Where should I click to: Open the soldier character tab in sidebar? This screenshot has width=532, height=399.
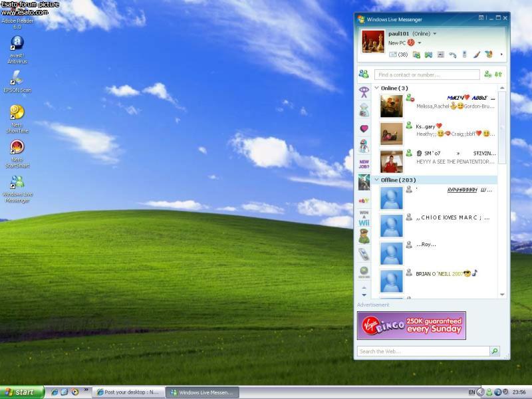pos(364,237)
